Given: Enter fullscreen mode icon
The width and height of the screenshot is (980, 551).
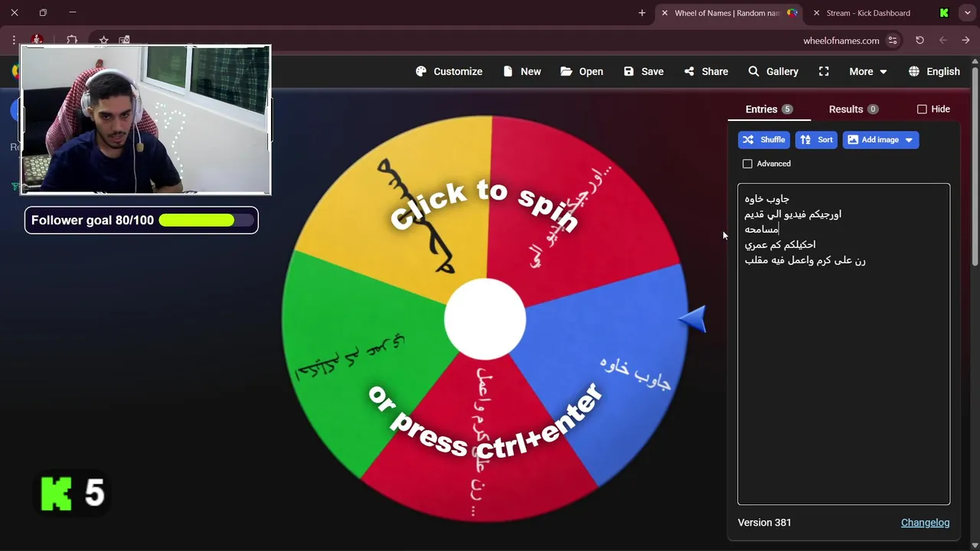Looking at the screenshot, I should point(824,71).
